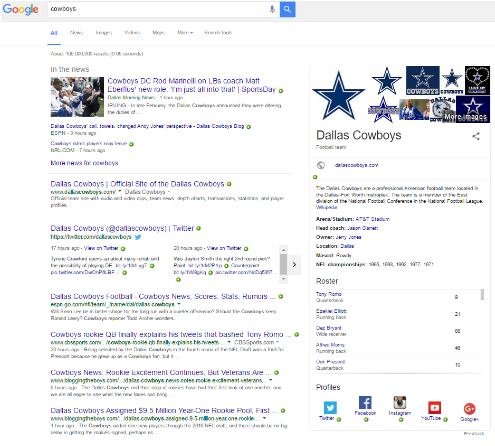Select the All tab
Viewport: 495px width, 446px height.
(x=54, y=33)
